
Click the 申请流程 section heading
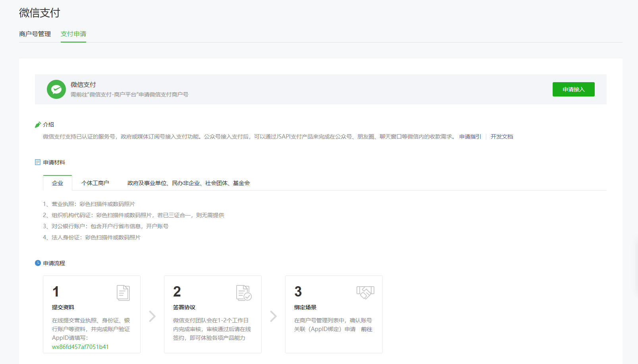(x=54, y=263)
